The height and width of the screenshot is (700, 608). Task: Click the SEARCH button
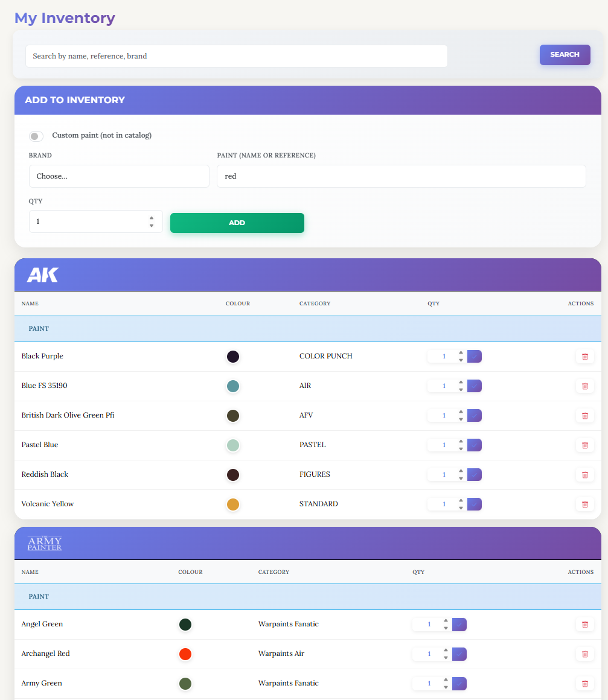[x=565, y=54]
